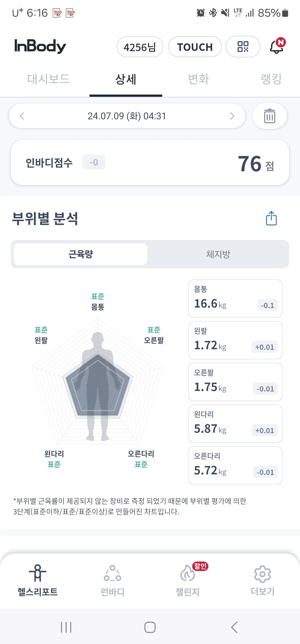Open the 인바디점수 76점 card
This screenshot has height=644, width=300.
[150, 162]
